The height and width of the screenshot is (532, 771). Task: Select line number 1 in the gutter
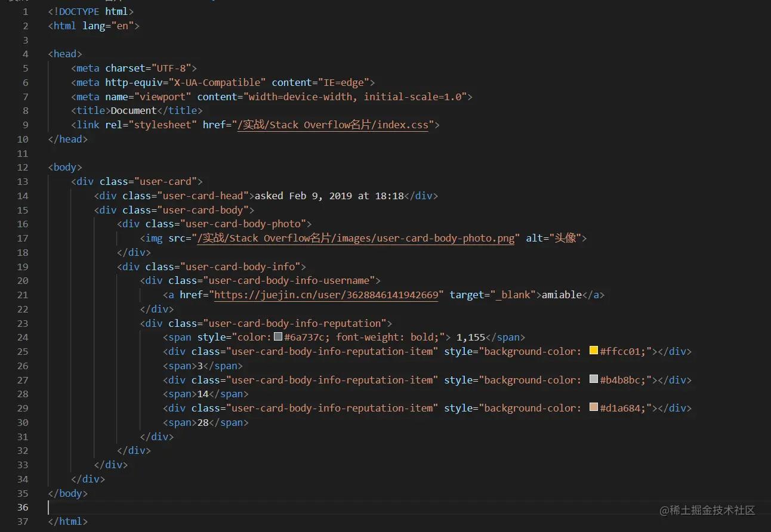(x=25, y=12)
